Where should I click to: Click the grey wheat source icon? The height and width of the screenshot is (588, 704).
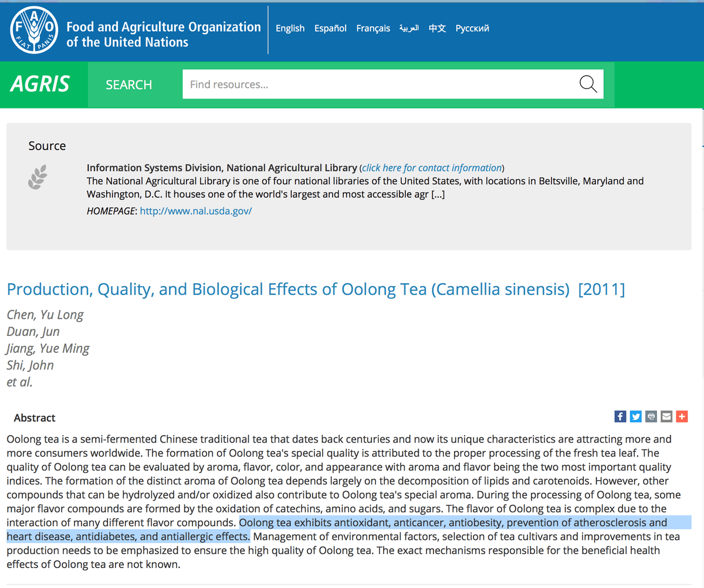click(38, 177)
